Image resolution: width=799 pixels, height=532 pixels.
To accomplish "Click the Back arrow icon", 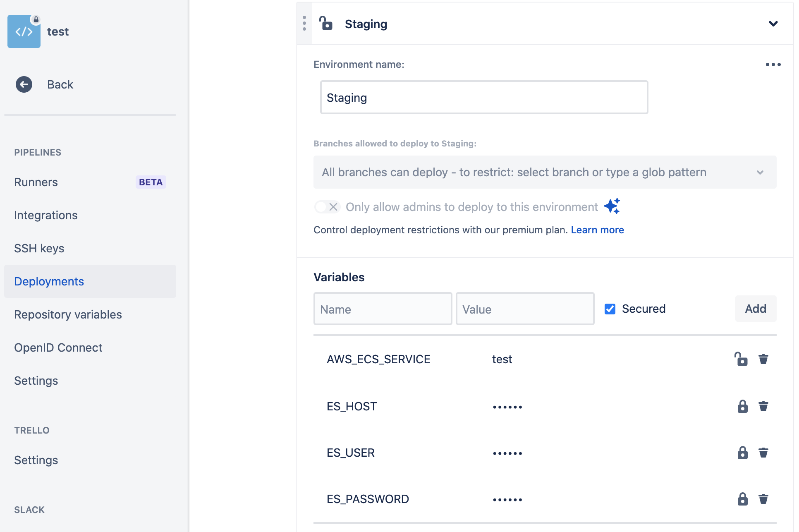I will [x=24, y=84].
